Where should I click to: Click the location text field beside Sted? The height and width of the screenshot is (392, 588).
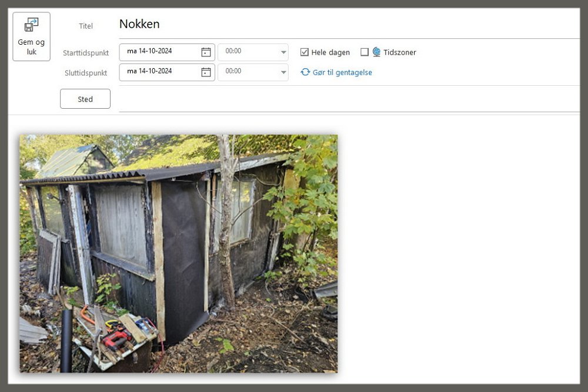tap(349, 99)
